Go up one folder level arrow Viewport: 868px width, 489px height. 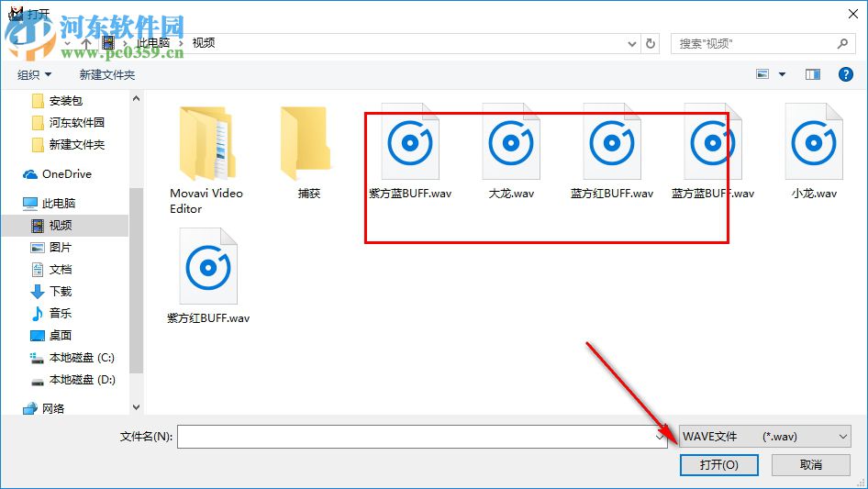click(x=86, y=43)
